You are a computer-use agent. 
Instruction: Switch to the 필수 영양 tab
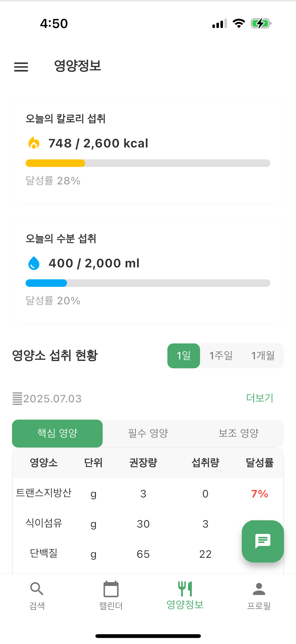(148, 433)
